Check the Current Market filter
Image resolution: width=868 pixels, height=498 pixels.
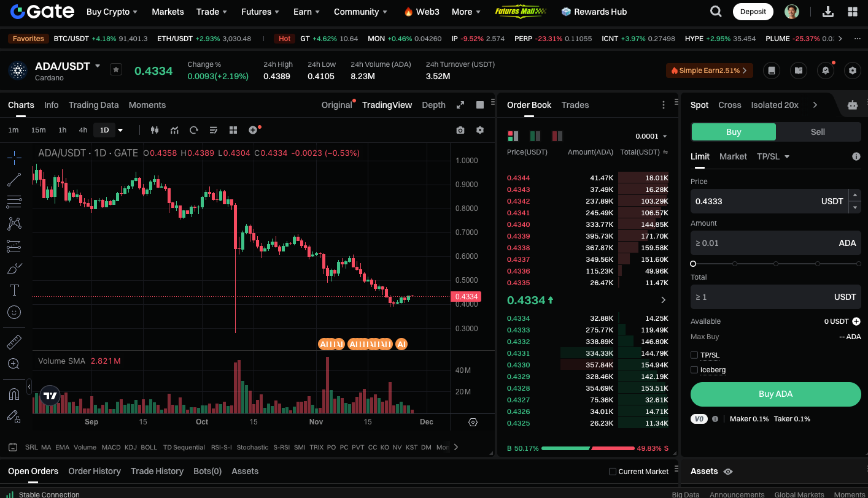[612, 472]
